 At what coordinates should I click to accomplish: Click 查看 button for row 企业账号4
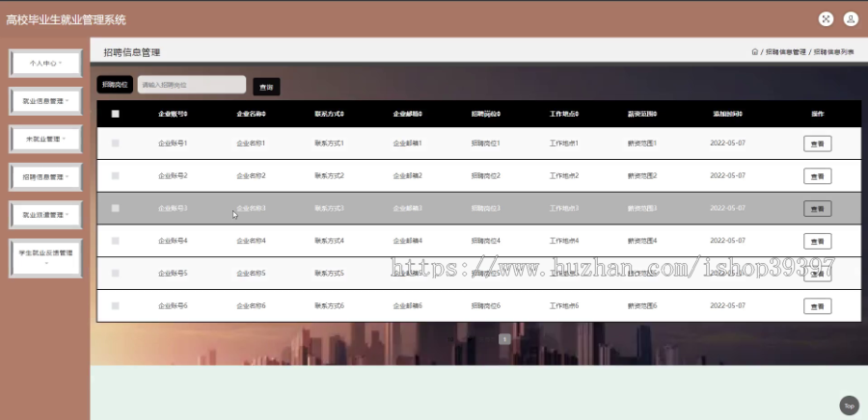[817, 242]
